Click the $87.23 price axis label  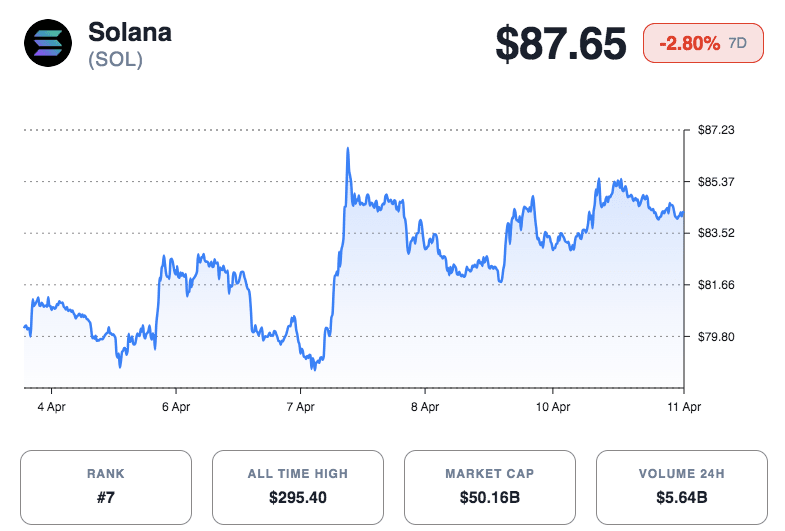[x=716, y=130]
